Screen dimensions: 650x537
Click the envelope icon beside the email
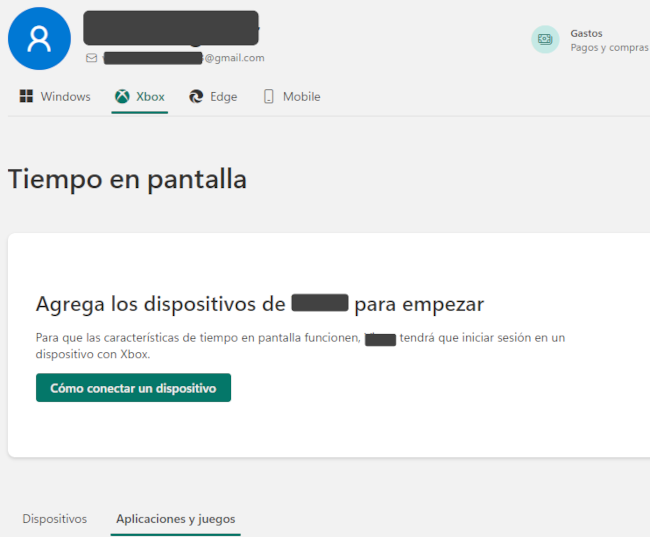click(x=92, y=58)
